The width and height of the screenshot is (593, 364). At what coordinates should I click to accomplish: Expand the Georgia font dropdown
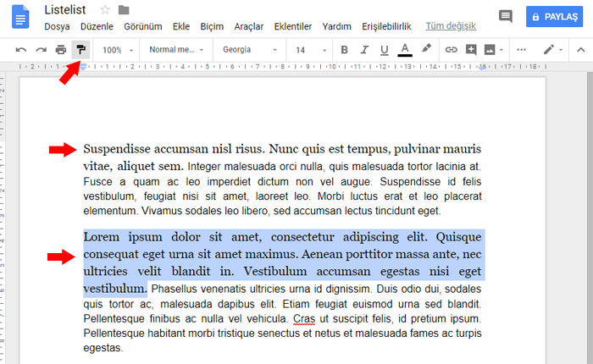click(248, 50)
